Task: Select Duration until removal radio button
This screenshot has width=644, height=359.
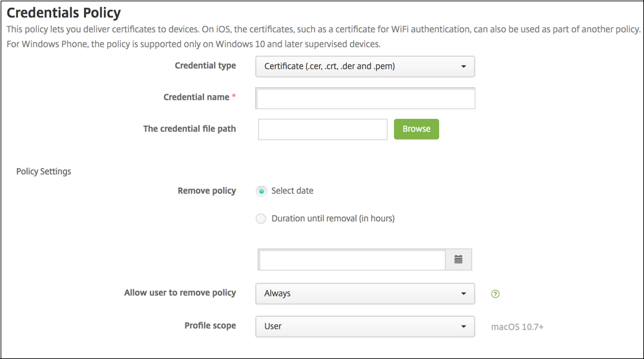Action: click(261, 219)
